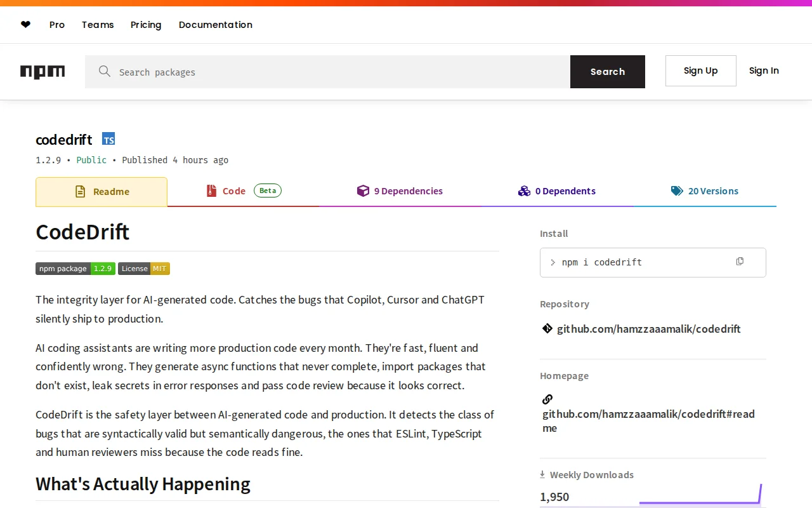This screenshot has height=508, width=812.
Task: Click the heart icon in top navigation
Action: click(25, 25)
